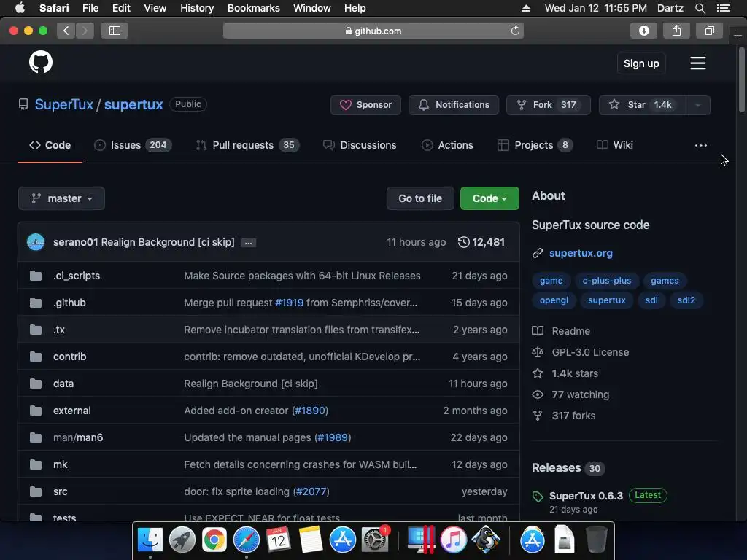This screenshot has height=560, width=747.
Task: Open the supertux repository name link
Action: [x=133, y=104]
